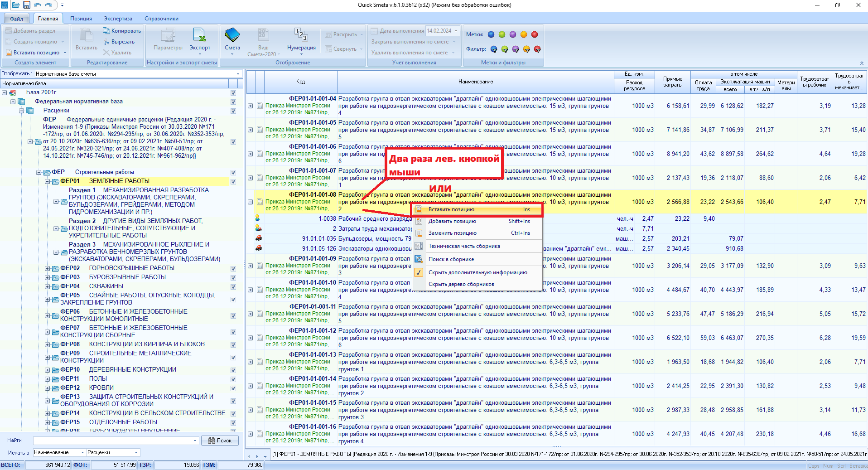Click the save icon in the quick access bar
The image size is (868, 470).
pyautogui.click(x=27, y=5)
